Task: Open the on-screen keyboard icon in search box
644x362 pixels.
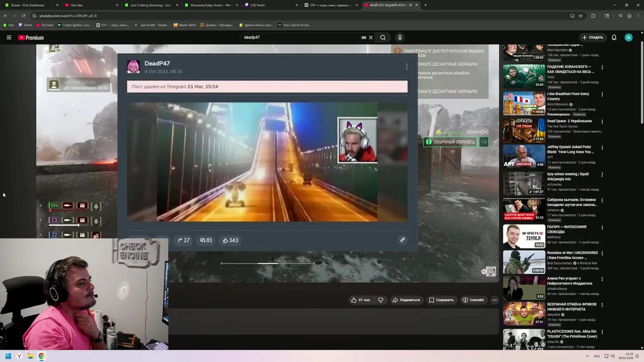Action: 364,37
